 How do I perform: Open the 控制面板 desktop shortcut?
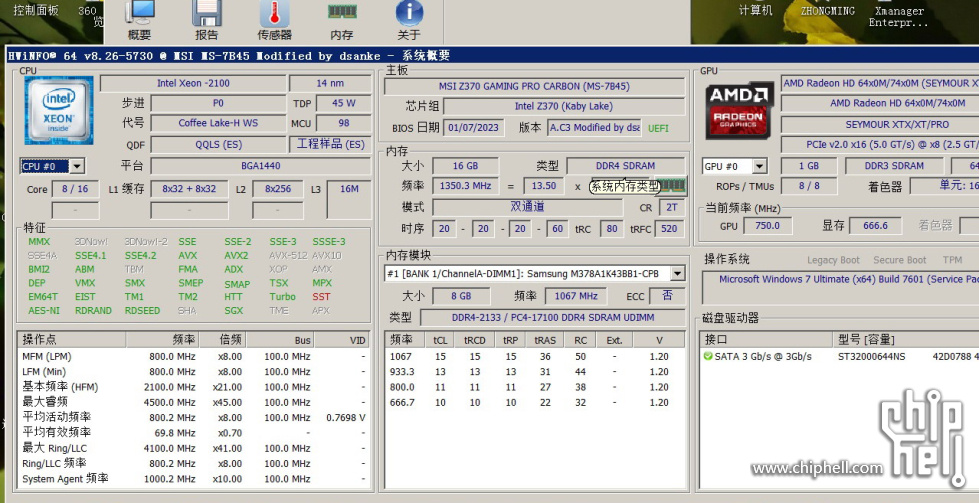36,10
